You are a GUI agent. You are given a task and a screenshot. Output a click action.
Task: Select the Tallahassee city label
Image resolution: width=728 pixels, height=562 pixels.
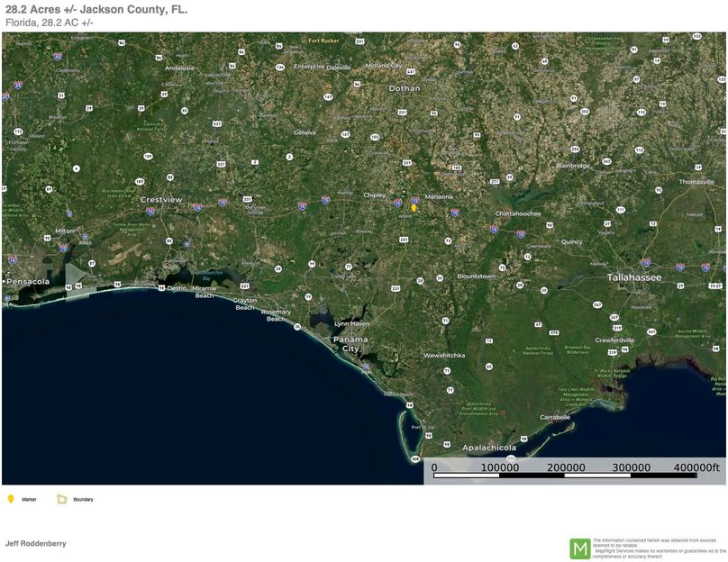pyautogui.click(x=634, y=276)
